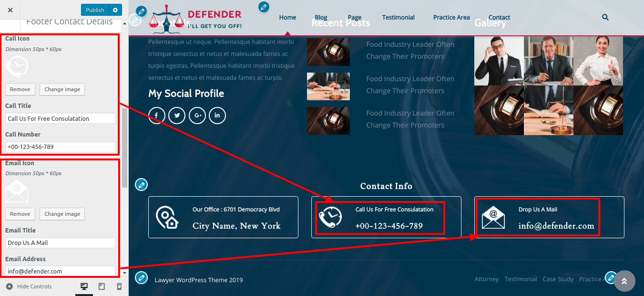
Task: Open the Blog menu item
Action: pyautogui.click(x=321, y=17)
